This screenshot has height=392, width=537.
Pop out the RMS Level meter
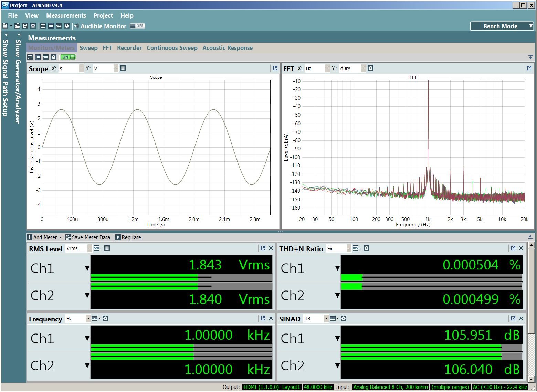pos(263,248)
